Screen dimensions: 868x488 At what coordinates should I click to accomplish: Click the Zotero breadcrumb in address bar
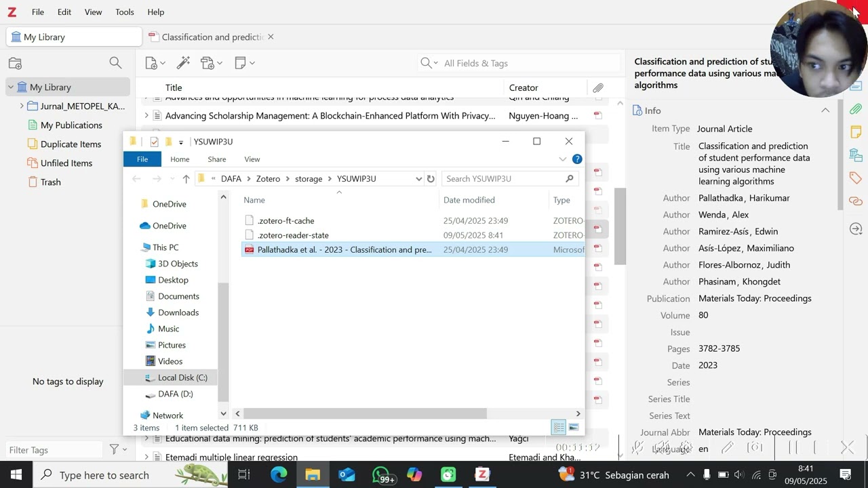(x=269, y=179)
